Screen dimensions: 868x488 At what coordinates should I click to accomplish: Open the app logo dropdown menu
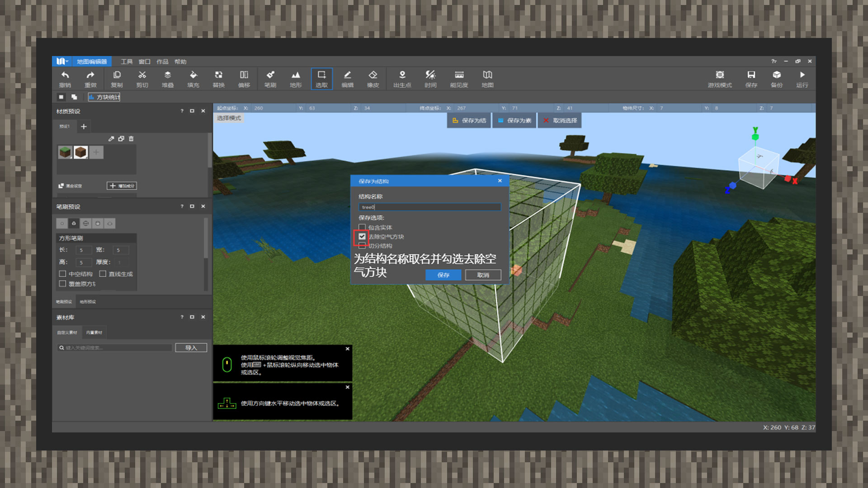[x=62, y=61]
